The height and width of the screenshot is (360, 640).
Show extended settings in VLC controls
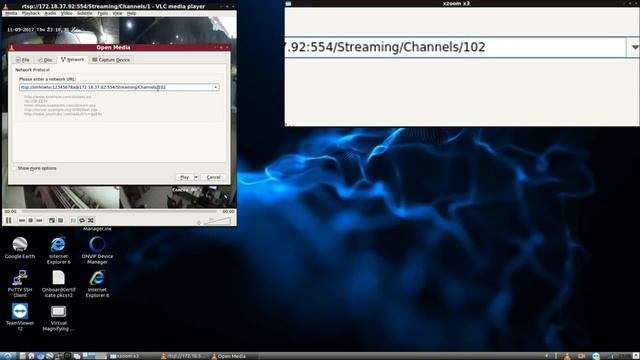(60, 220)
